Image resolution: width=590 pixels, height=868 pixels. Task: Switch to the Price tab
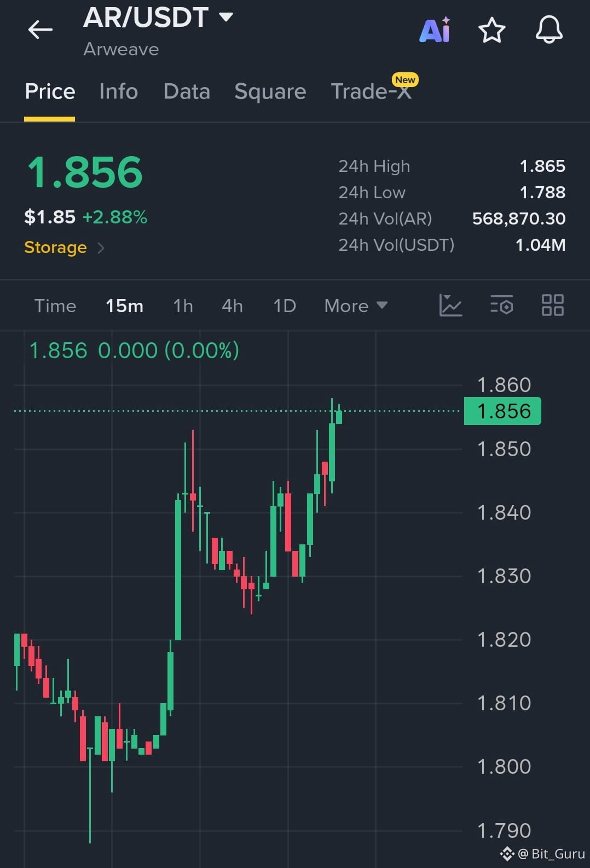coord(50,91)
